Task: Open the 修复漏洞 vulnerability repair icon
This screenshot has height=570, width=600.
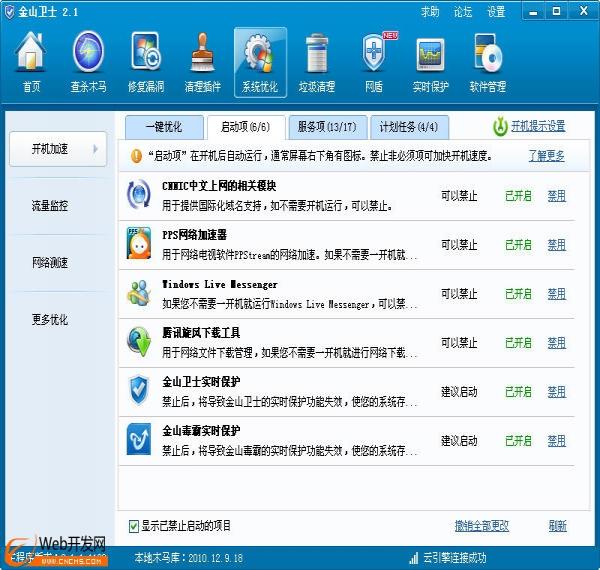Action: pos(146,62)
